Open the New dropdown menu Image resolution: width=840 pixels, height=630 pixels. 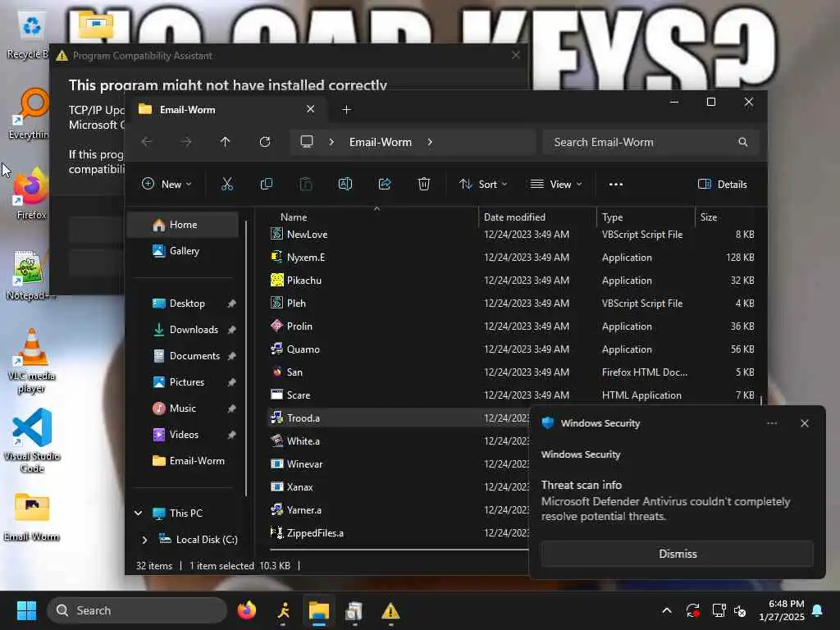click(x=167, y=185)
